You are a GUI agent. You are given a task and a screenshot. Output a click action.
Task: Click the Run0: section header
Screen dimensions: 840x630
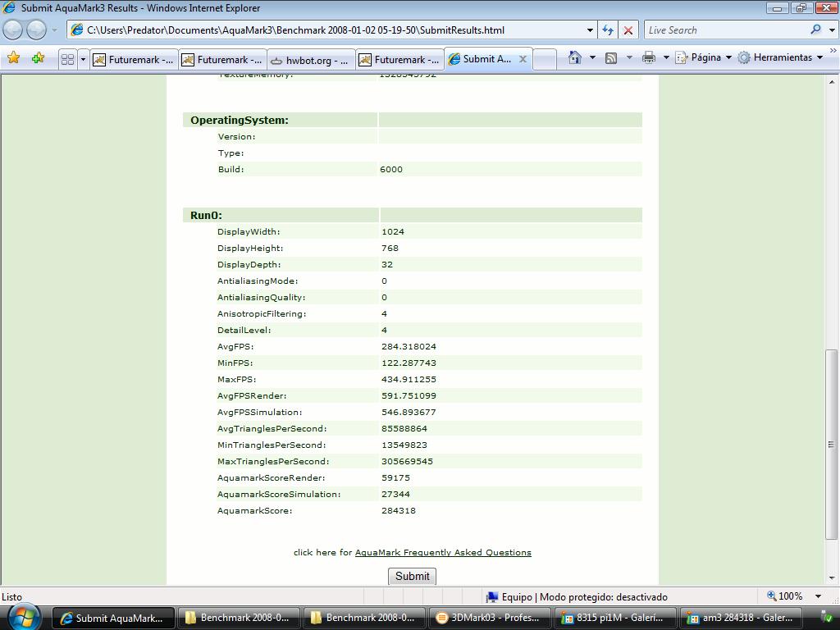[206, 216]
